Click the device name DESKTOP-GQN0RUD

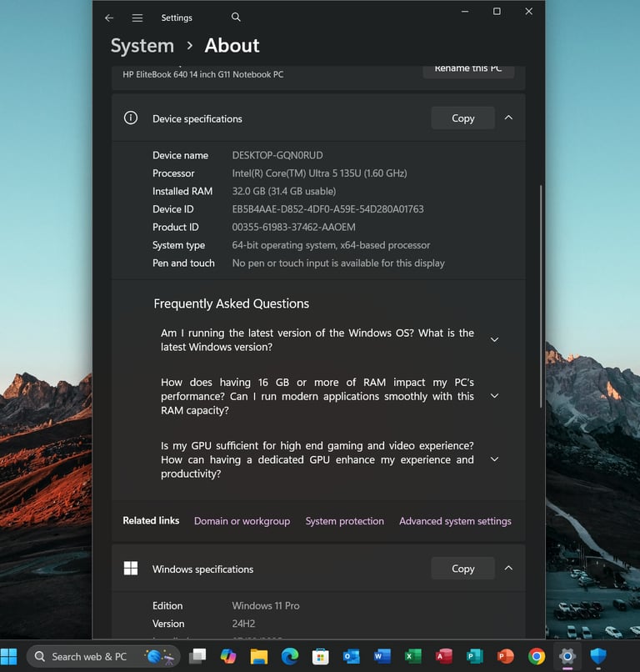point(277,155)
